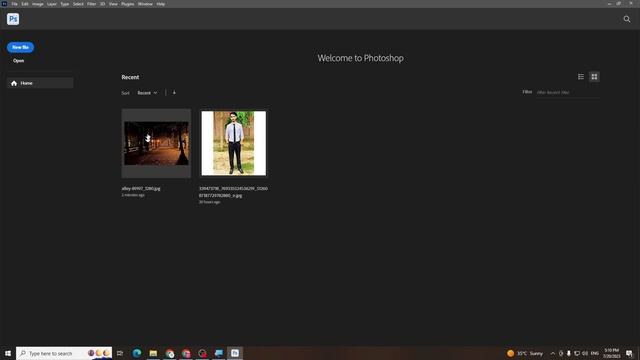Open the File menu
This screenshot has width=640, height=360.
pos(15,4)
